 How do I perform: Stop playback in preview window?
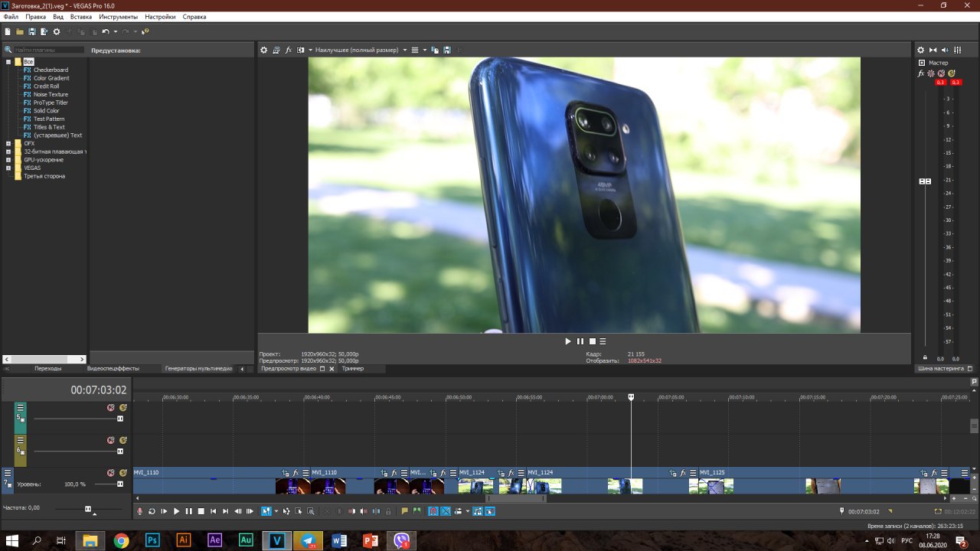point(592,341)
